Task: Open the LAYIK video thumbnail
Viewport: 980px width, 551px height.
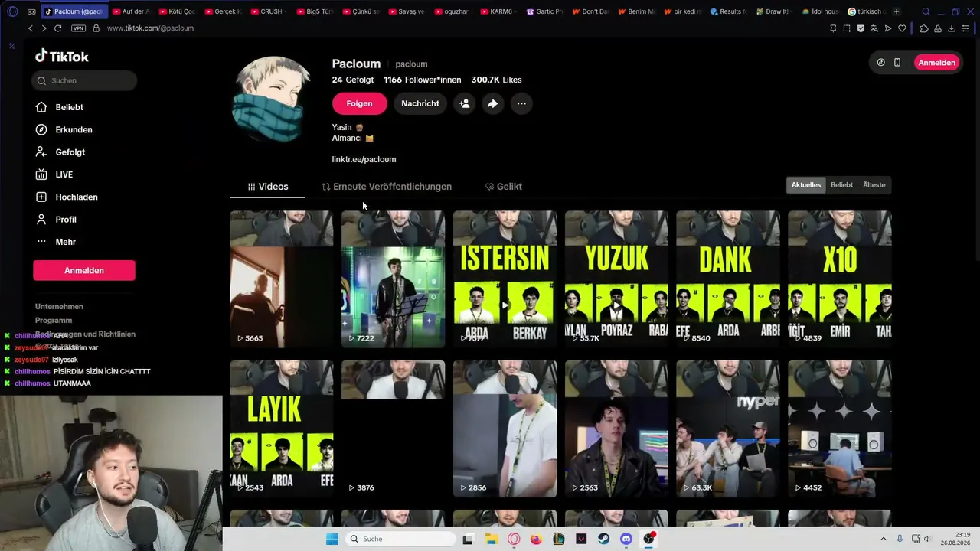Action: pos(282,429)
